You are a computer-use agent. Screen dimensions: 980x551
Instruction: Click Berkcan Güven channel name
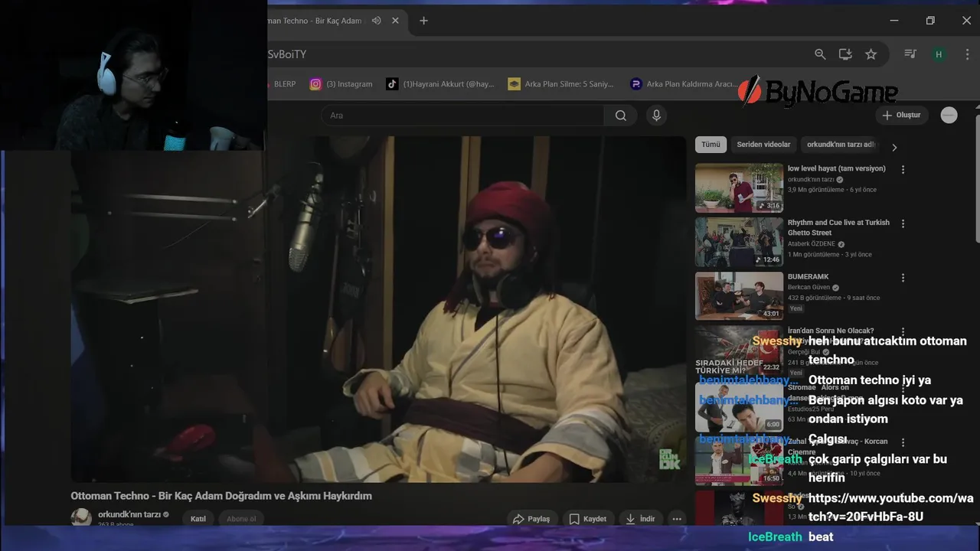808,288
